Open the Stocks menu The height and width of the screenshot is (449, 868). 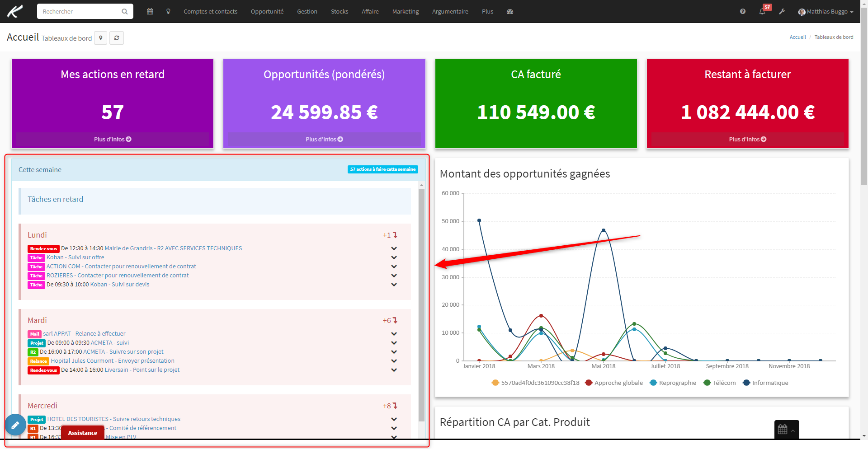[340, 12]
